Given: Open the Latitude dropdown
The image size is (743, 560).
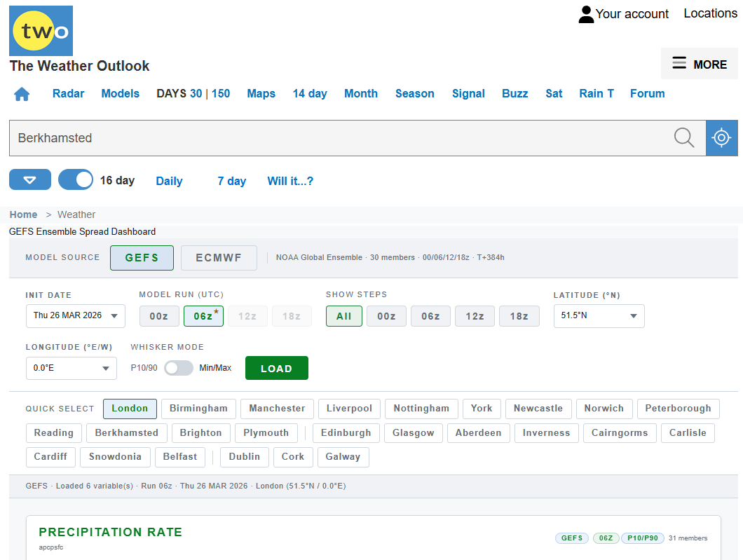Looking at the screenshot, I should [x=599, y=315].
